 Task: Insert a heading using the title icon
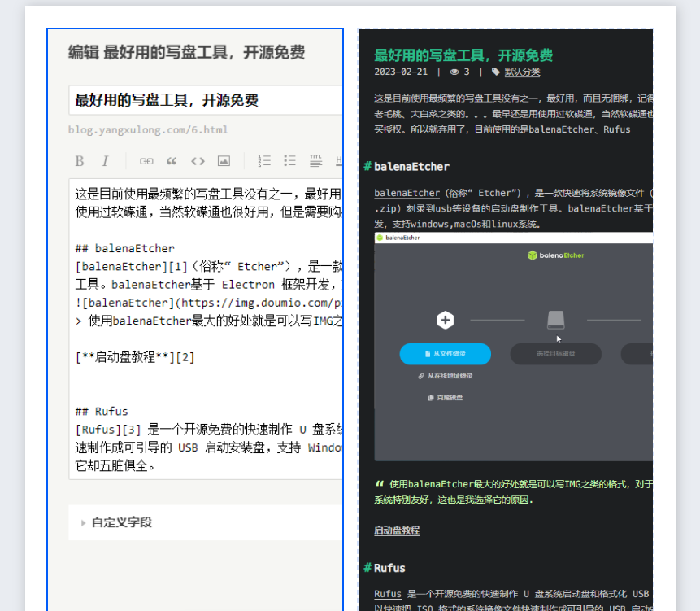point(315,161)
